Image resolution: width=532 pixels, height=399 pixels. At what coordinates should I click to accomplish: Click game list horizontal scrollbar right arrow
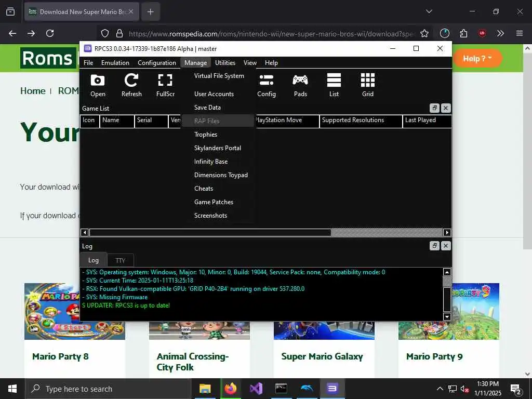tap(447, 232)
